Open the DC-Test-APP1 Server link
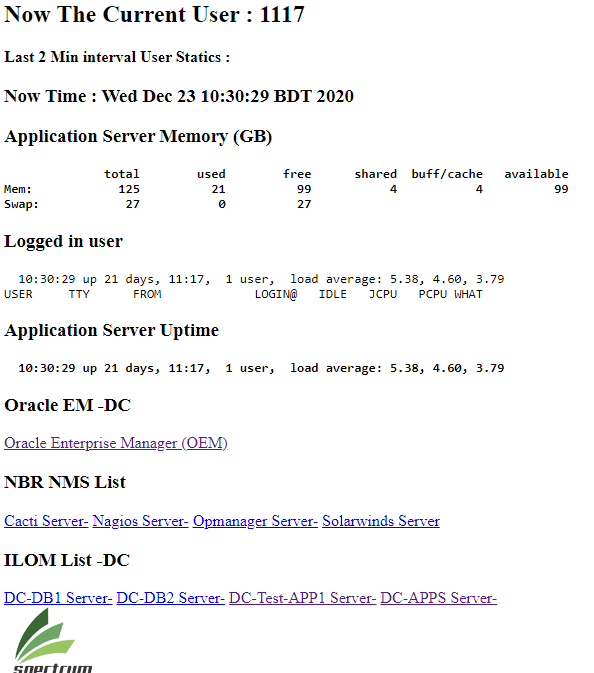Image resolution: width=594 pixels, height=673 pixels. [303, 597]
